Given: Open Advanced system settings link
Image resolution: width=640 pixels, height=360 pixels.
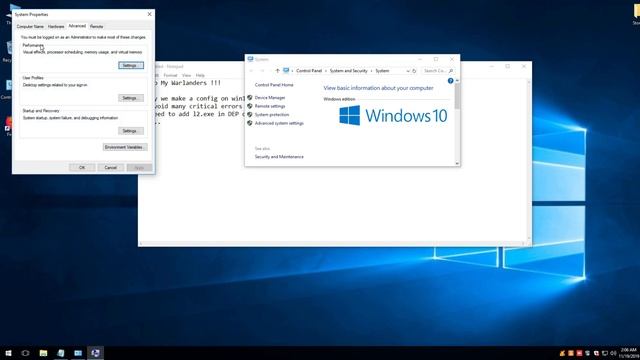Looking at the screenshot, I should click(279, 123).
